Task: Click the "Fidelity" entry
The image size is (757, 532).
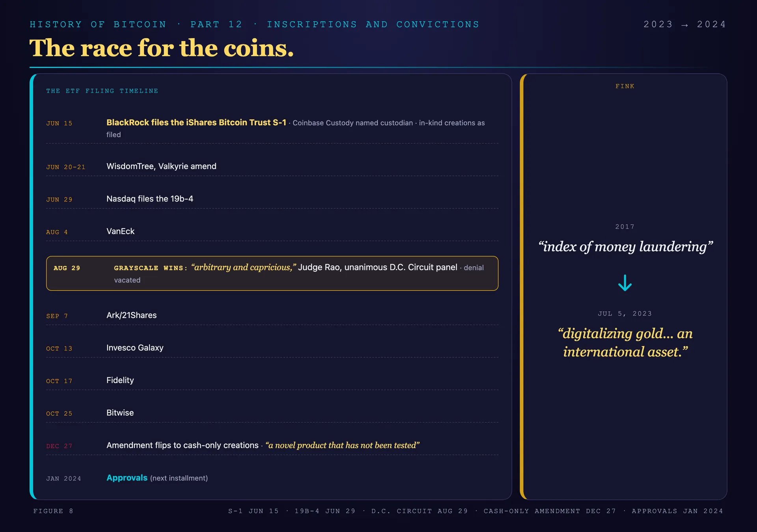Action: click(x=120, y=380)
